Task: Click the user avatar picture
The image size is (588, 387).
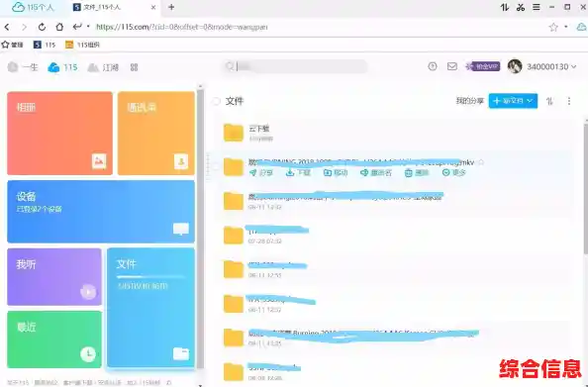Action: pos(515,66)
